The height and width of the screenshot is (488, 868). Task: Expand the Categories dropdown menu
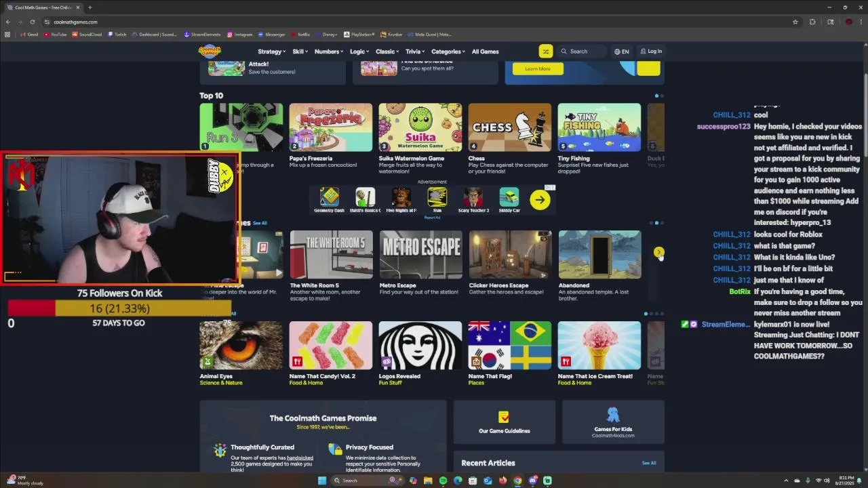tap(448, 52)
